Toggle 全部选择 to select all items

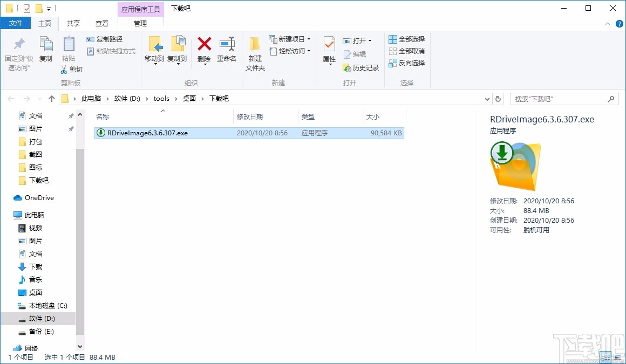click(405, 39)
